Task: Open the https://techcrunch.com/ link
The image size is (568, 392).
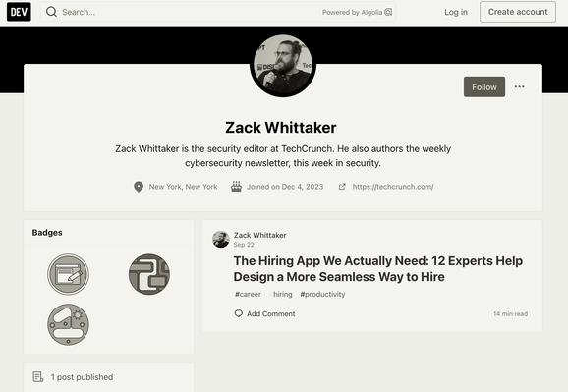Action: coord(393,187)
